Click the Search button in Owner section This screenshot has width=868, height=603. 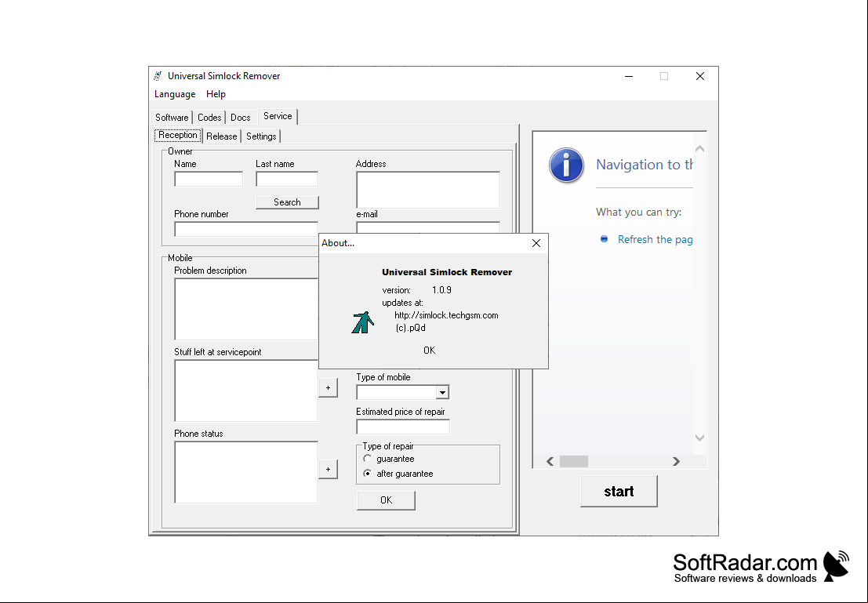click(287, 202)
